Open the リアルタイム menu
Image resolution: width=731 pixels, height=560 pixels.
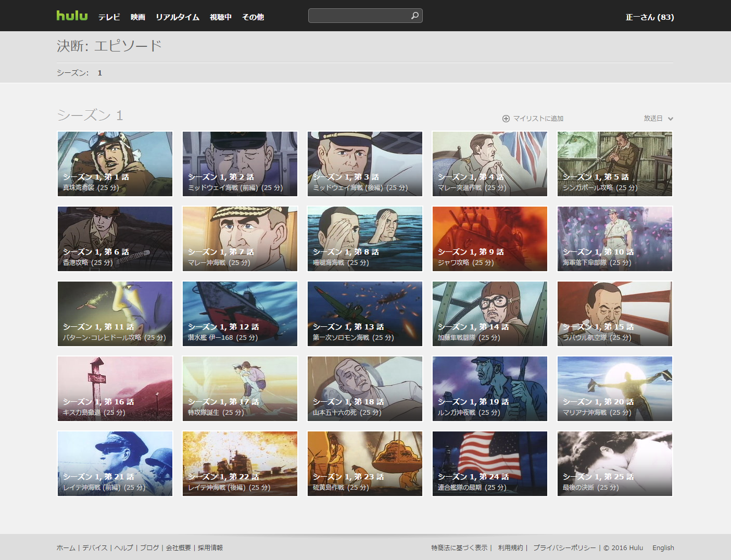178,17
